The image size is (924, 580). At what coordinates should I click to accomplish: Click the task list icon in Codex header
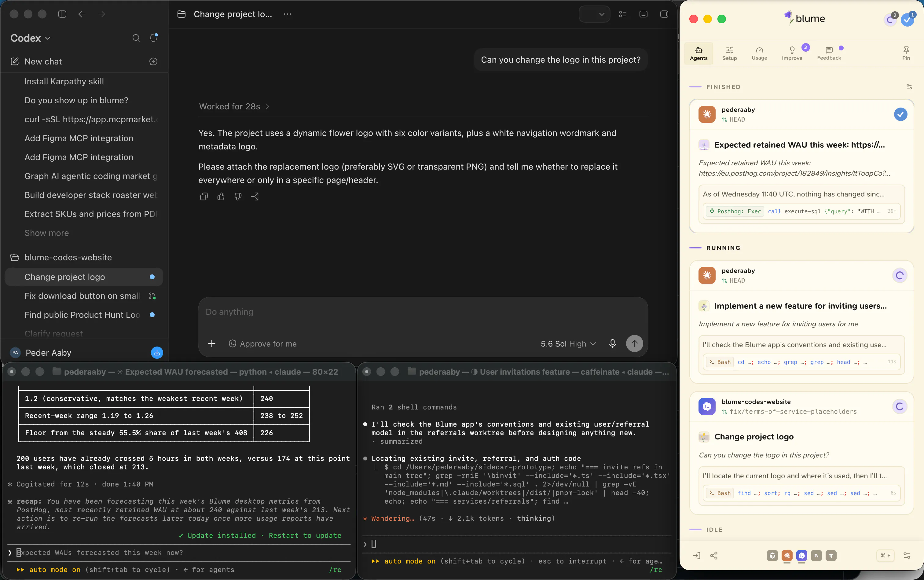tap(622, 14)
